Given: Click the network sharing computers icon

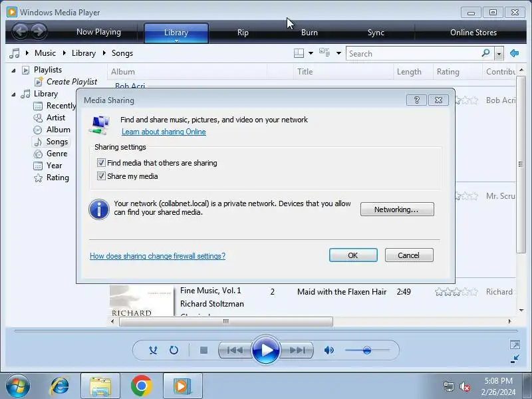Looking at the screenshot, I should click(x=99, y=125).
